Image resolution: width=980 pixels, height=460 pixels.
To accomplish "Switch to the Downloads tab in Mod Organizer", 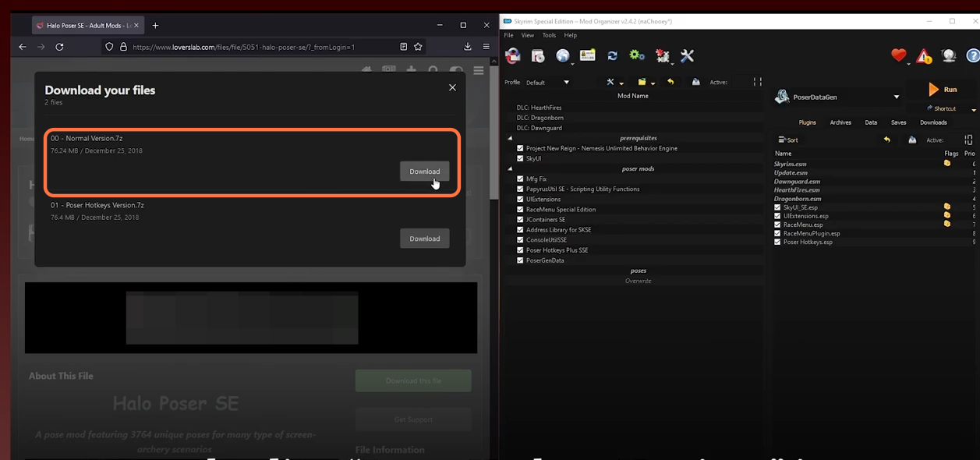I will [x=933, y=122].
